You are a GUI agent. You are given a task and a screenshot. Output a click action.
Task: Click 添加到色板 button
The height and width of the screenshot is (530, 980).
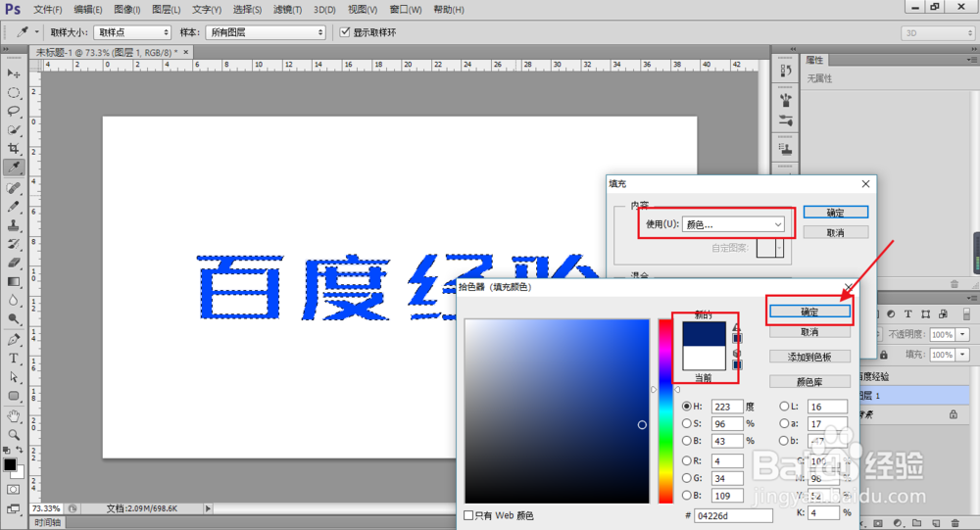point(809,357)
